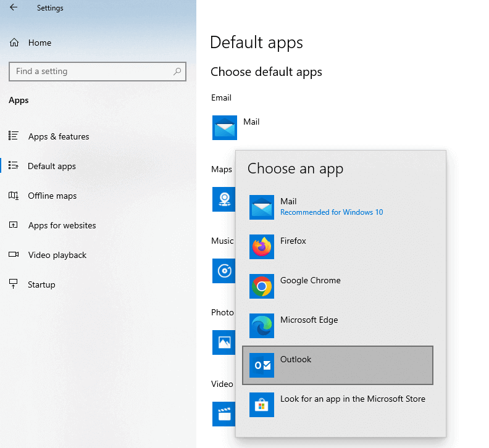489x448 pixels.
Task: Click the Firefox icon in app chooser
Action: click(262, 247)
